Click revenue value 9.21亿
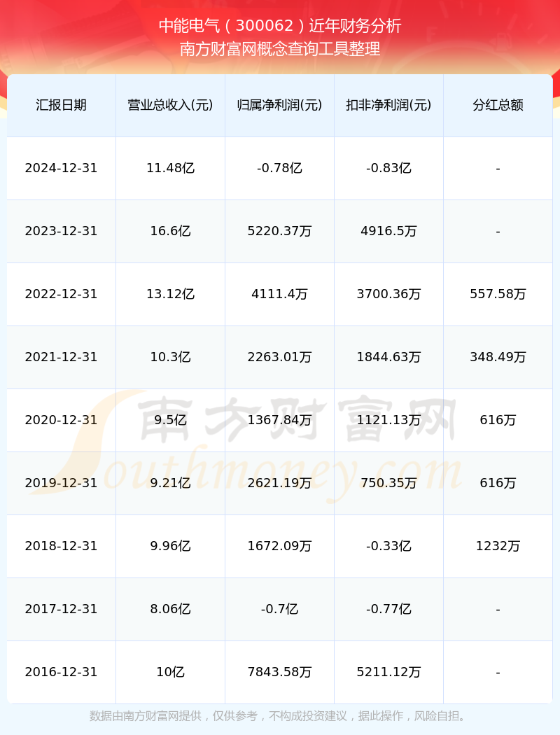Screen dimensions: 560x735 [x=171, y=483]
